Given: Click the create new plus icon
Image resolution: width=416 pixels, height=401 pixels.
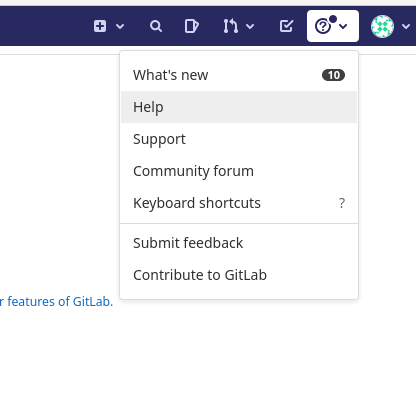Looking at the screenshot, I should [x=100, y=26].
